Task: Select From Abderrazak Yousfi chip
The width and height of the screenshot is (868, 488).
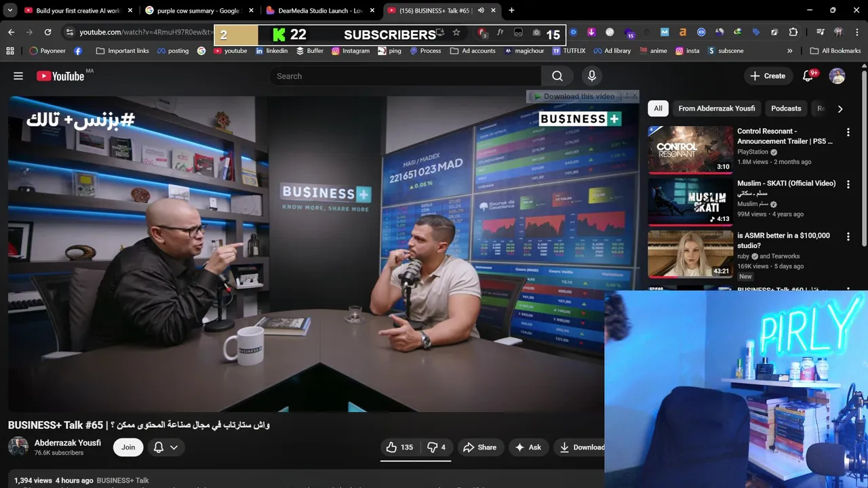Action: [716, 108]
